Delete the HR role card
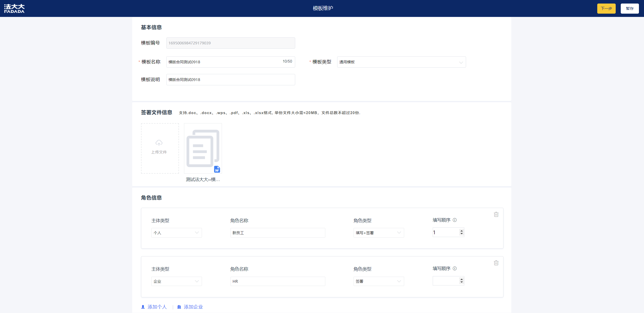This screenshot has height=313, width=644. [496, 263]
